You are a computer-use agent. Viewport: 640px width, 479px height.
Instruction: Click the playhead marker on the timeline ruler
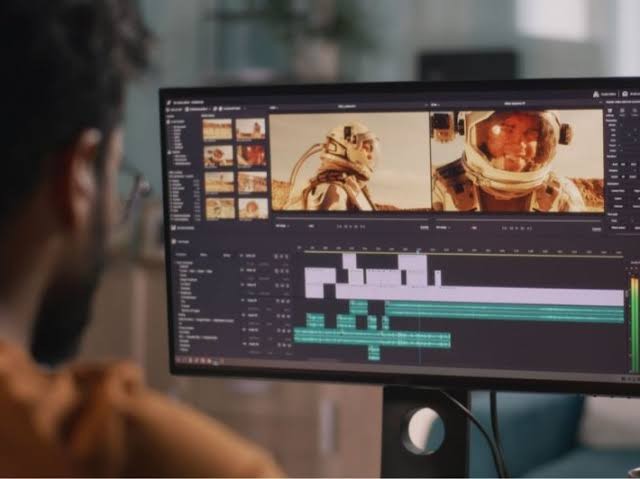[x=418, y=250]
